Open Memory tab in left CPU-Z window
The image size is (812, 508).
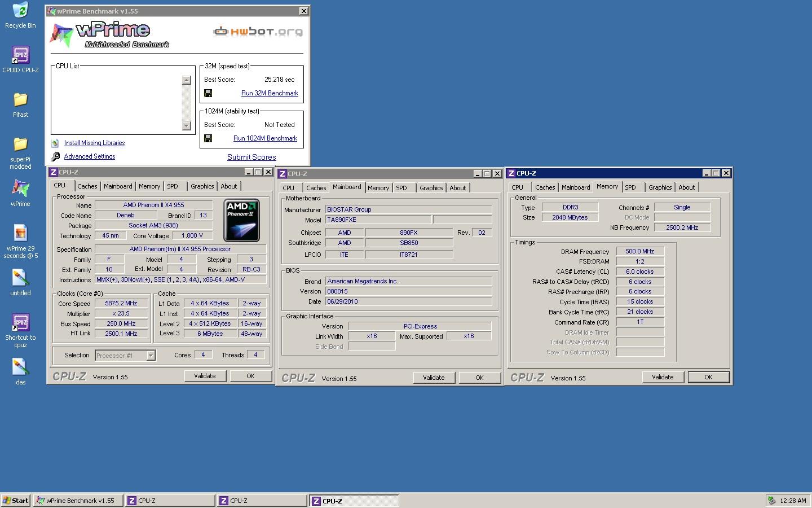click(x=149, y=186)
